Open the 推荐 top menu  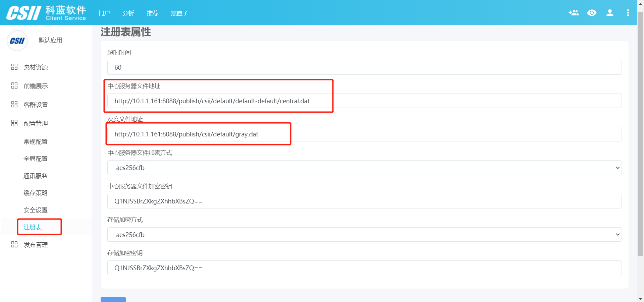153,13
